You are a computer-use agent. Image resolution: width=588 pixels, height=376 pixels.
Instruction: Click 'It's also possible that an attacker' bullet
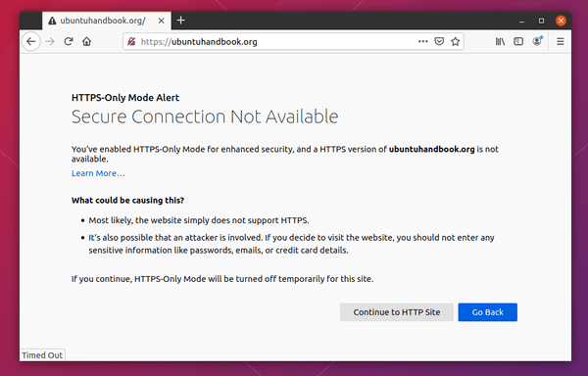(291, 244)
